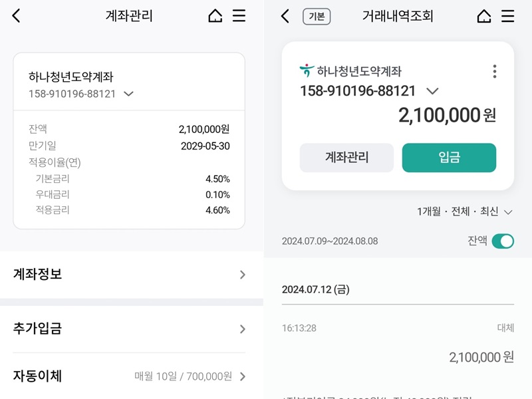This screenshot has height=399, width=532.
Task: Tap the 만기일 value 2029-05-30
Action: point(205,146)
